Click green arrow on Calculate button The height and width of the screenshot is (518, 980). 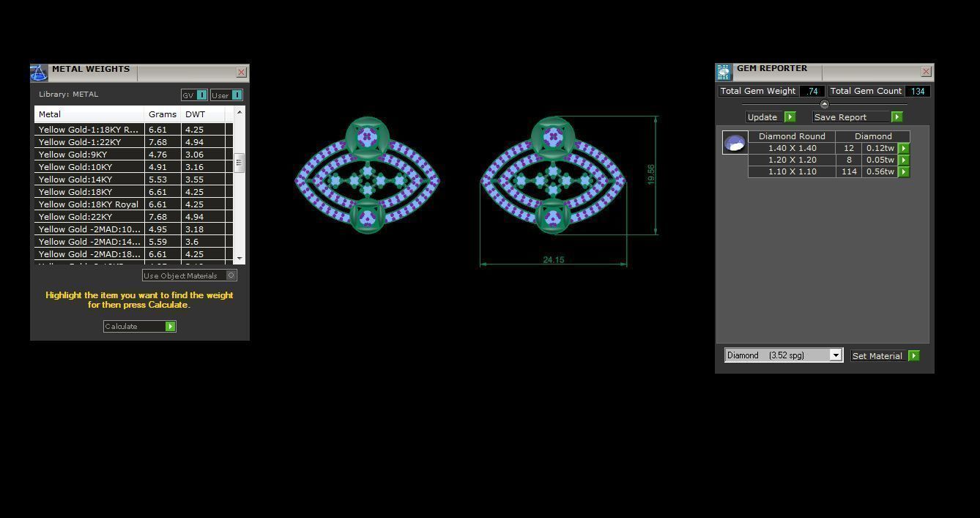click(x=170, y=326)
